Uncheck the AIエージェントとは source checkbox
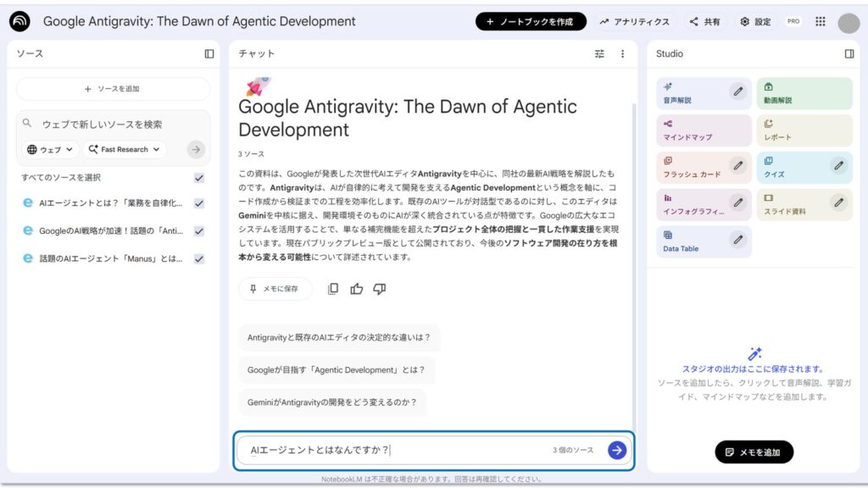Image resolution: width=868 pixels, height=488 pixels. 198,203
